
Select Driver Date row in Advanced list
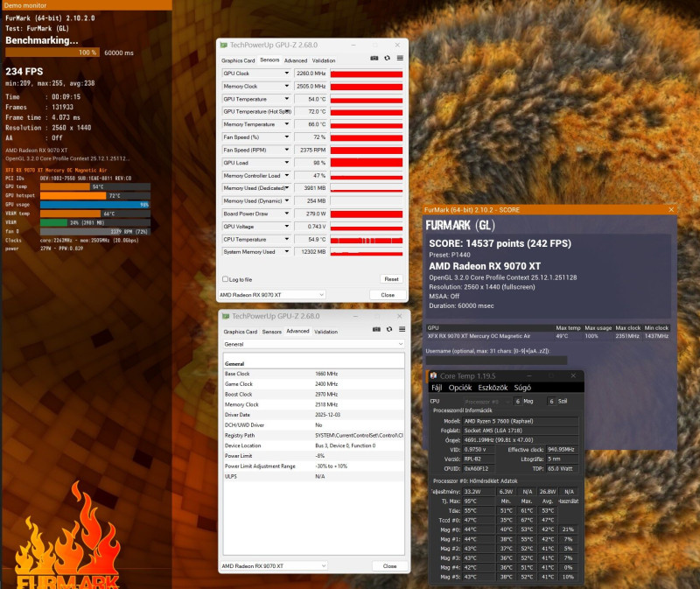[x=314, y=415]
